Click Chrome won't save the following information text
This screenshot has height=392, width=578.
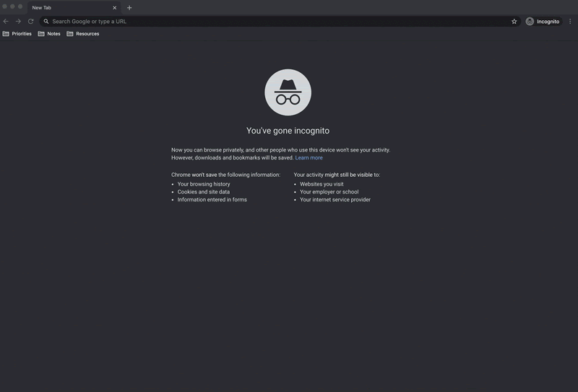226,175
